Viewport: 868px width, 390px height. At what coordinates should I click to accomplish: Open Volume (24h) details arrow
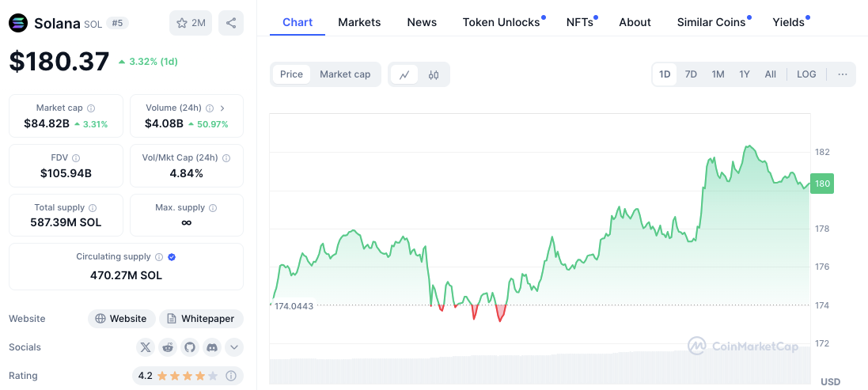(x=222, y=108)
